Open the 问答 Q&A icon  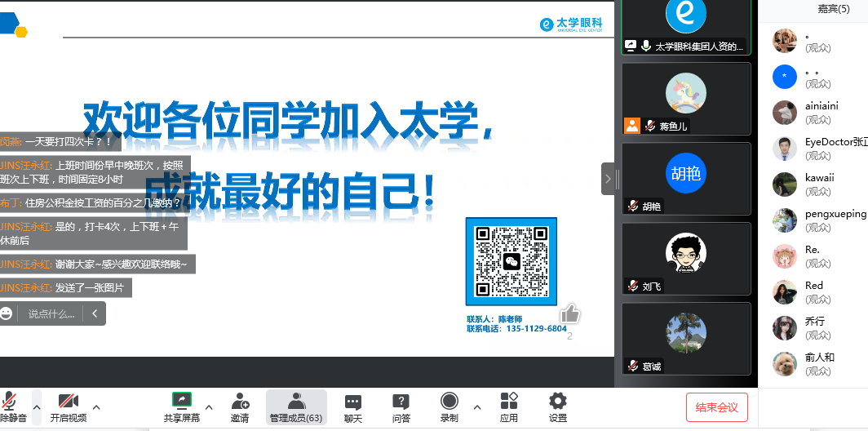(401, 407)
